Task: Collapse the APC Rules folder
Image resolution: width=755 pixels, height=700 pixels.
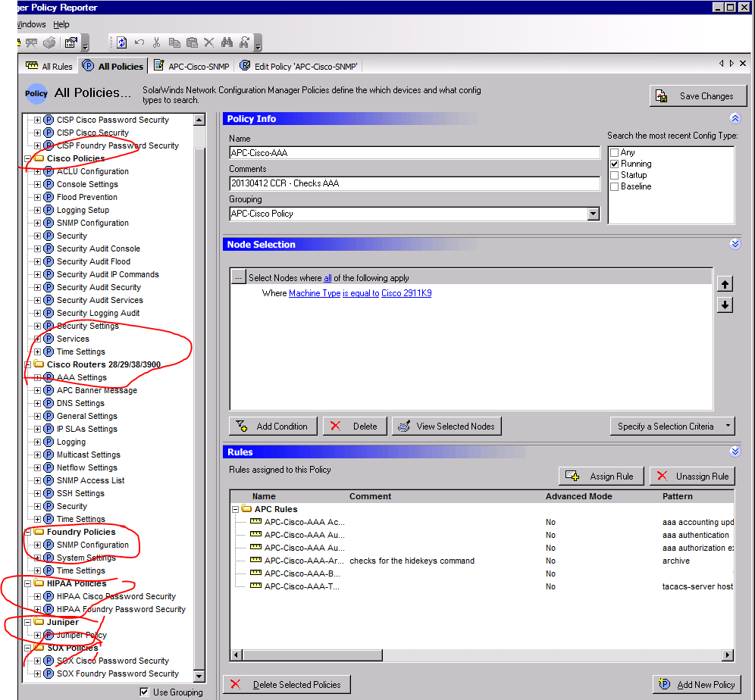Action: (236, 509)
